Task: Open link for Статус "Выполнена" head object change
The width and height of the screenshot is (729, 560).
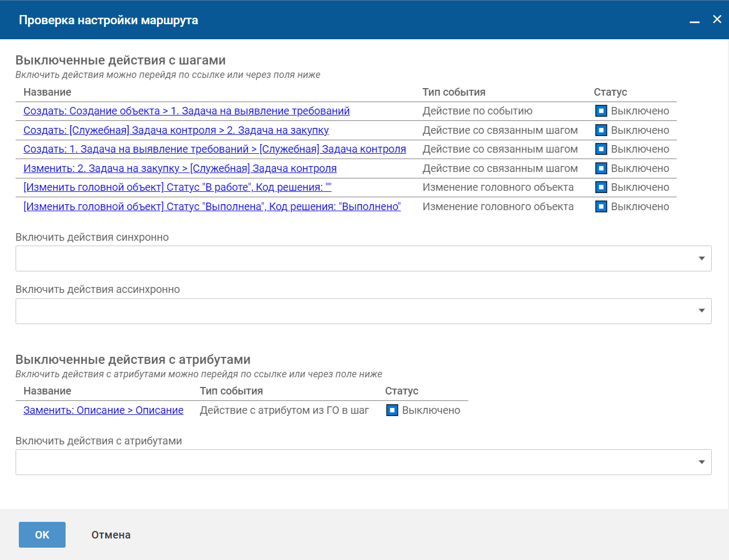Action: pos(212,206)
